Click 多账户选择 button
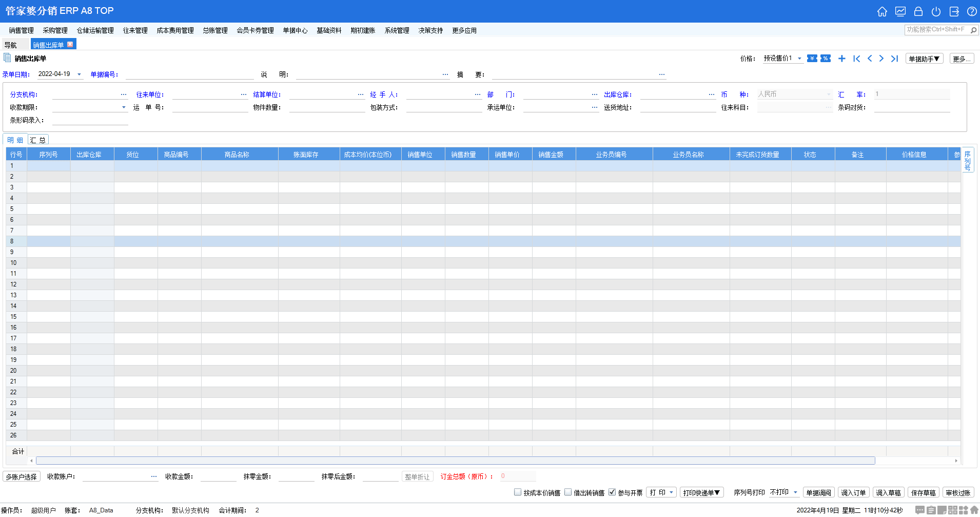 click(22, 476)
